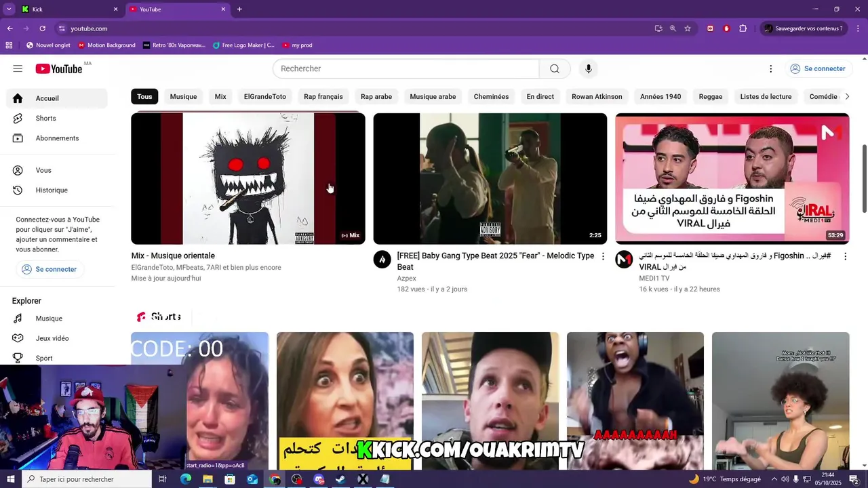The width and height of the screenshot is (868, 488).
Task: Reload the page in Chrome
Action: click(x=42, y=28)
